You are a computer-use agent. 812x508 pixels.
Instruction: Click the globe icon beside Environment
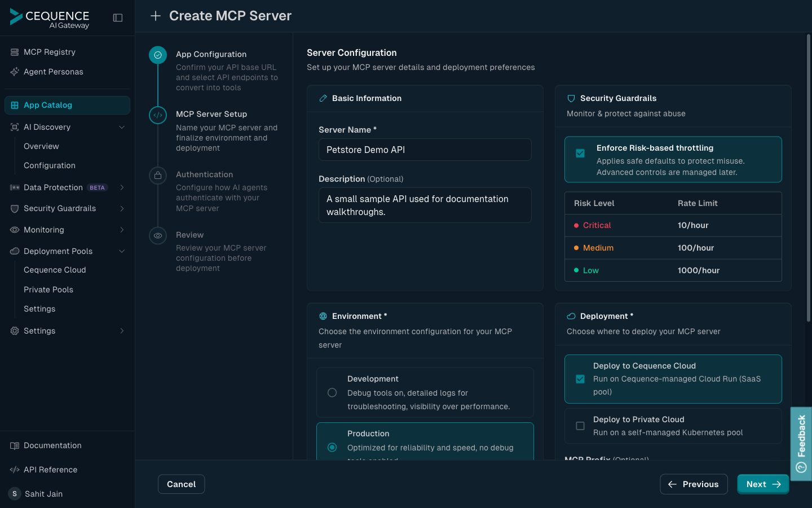pos(323,316)
